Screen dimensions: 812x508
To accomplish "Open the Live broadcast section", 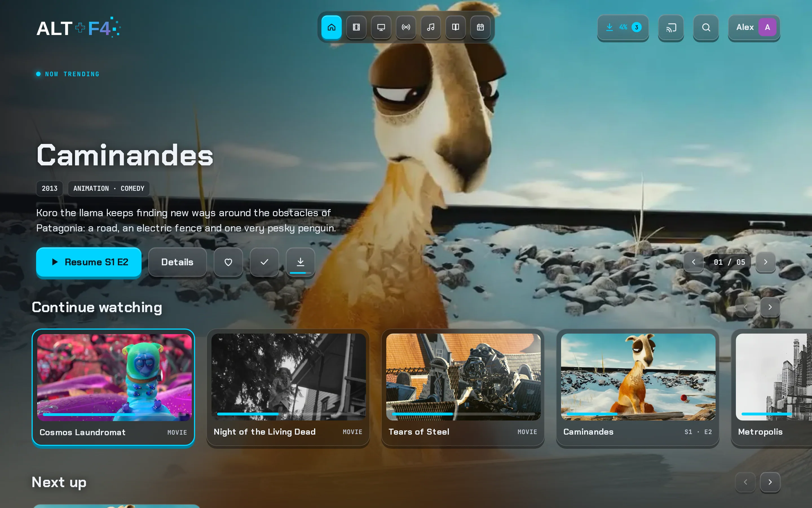I will click(x=406, y=27).
